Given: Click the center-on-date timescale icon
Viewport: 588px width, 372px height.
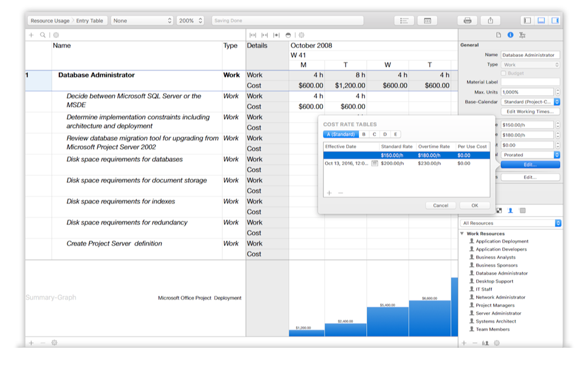Looking at the screenshot, I should 276,35.
